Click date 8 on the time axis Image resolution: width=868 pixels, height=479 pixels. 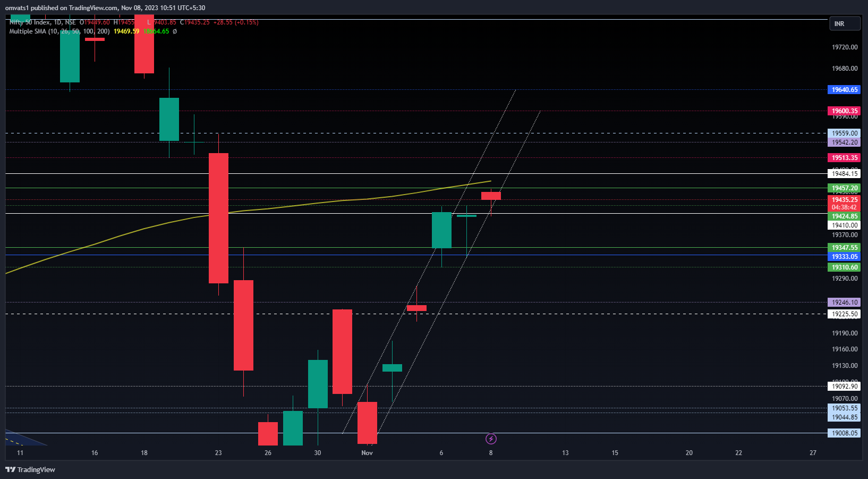[491, 453]
